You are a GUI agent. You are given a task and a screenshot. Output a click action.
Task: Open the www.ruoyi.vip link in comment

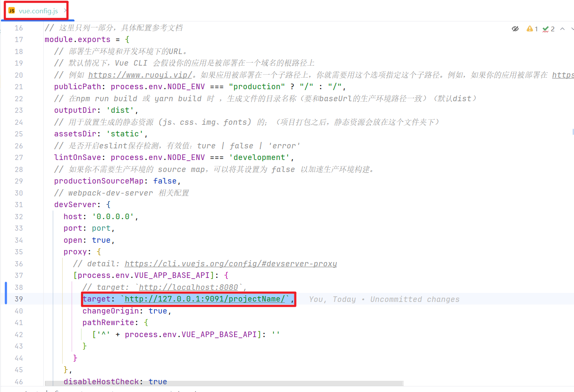click(140, 75)
